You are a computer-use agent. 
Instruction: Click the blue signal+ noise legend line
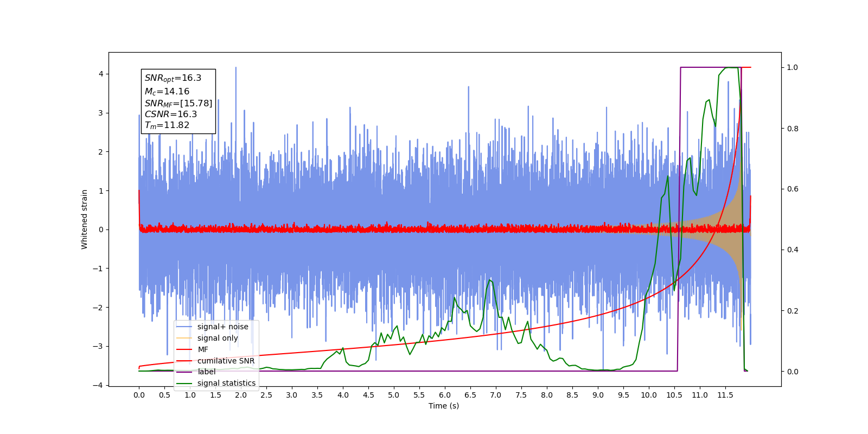[x=184, y=327]
